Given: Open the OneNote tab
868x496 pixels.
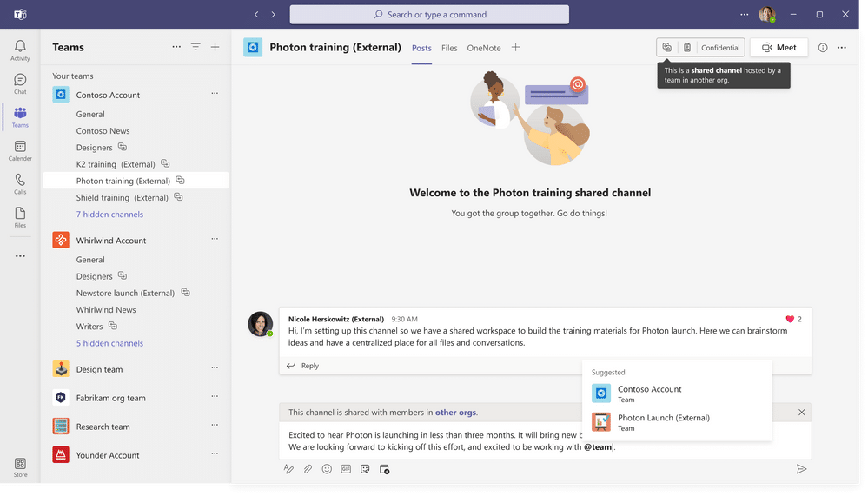Looking at the screenshot, I should tap(483, 48).
